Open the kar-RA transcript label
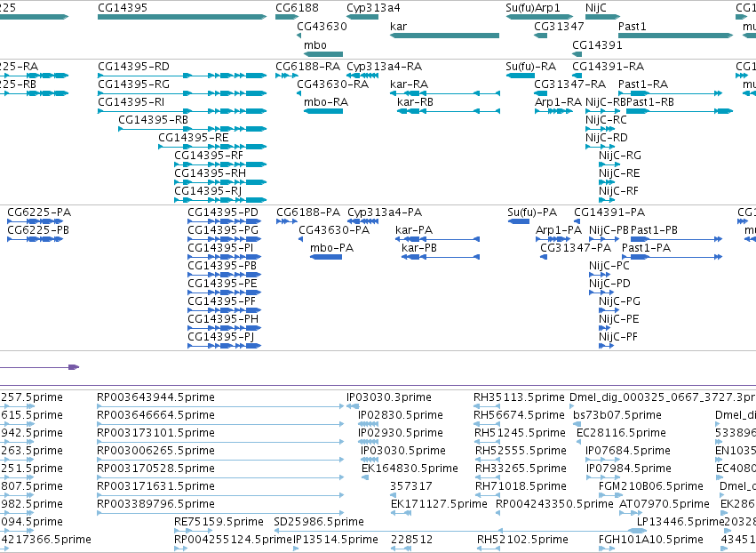Screen dimensions: 756x553 (409, 84)
